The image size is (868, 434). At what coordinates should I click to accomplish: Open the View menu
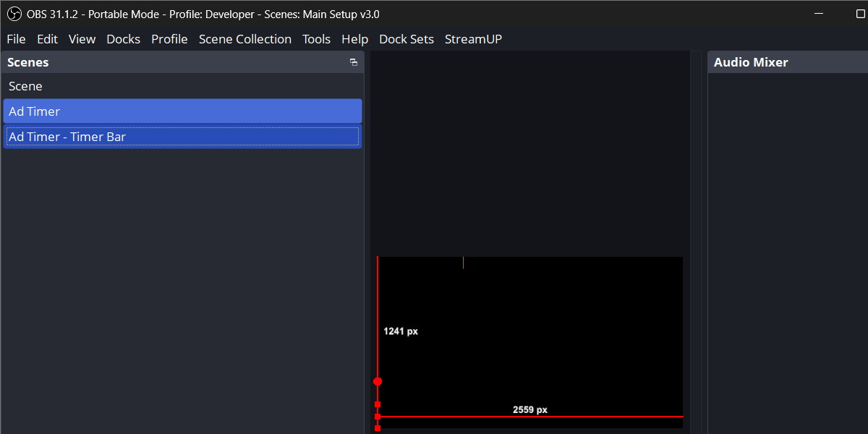pos(82,39)
